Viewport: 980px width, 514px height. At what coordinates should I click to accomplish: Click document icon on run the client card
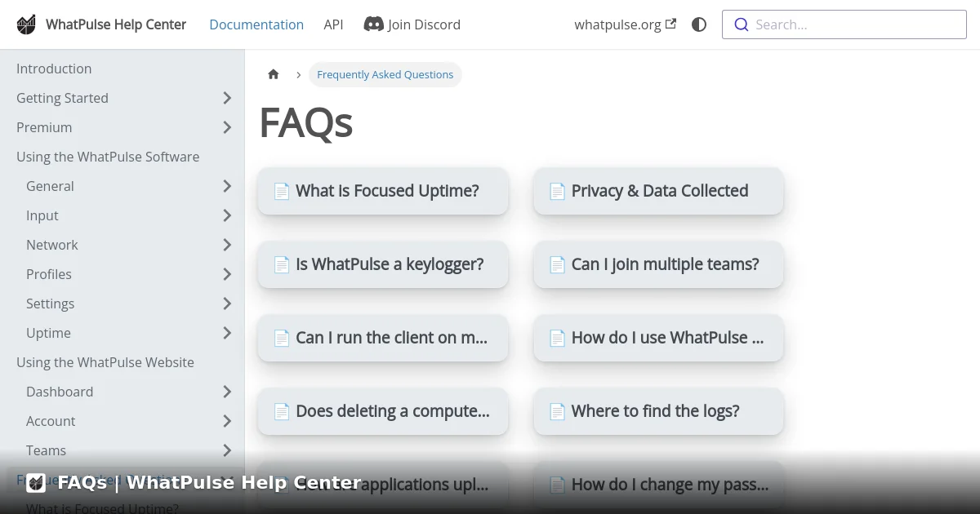click(282, 338)
